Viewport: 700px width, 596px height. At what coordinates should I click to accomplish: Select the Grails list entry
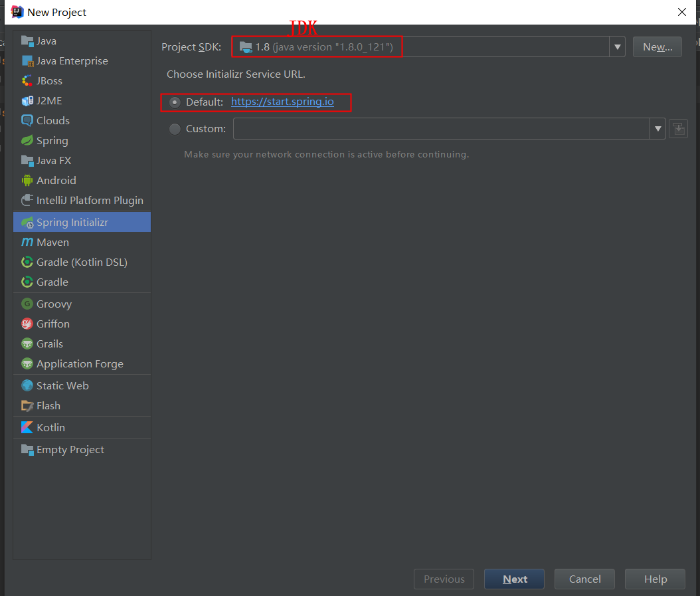(82, 344)
